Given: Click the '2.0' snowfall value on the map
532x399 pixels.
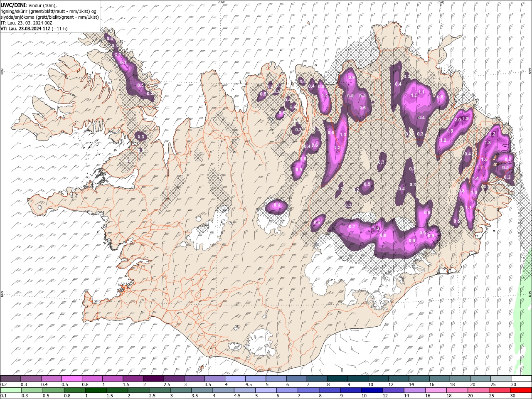Looking at the screenshot, I should pyautogui.click(x=458, y=120).
